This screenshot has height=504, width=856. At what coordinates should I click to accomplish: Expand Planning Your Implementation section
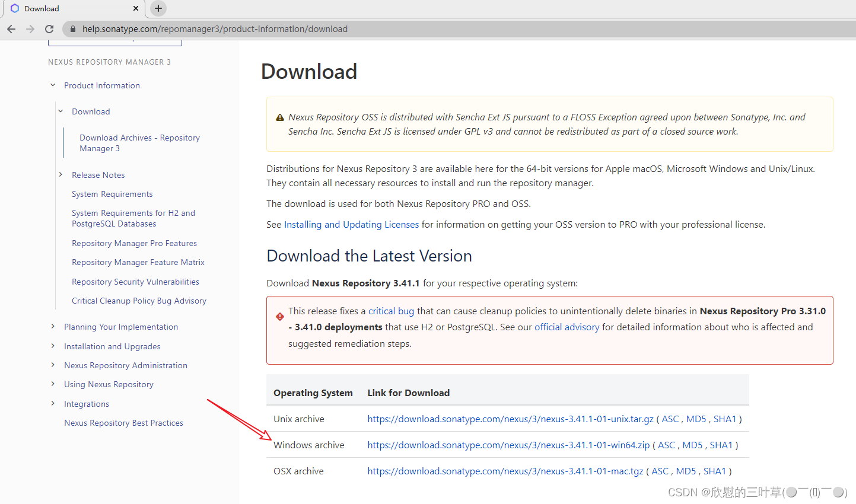(x=53, y=327)
